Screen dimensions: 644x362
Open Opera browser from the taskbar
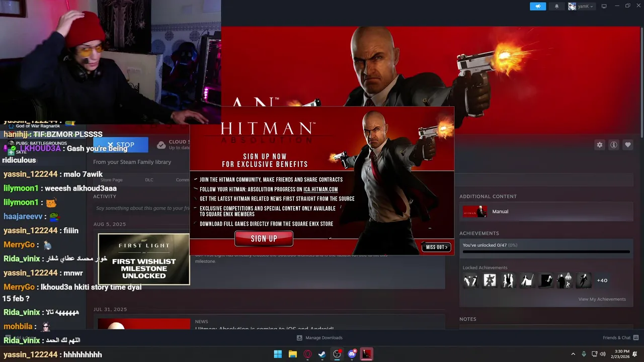coord(307,354)
